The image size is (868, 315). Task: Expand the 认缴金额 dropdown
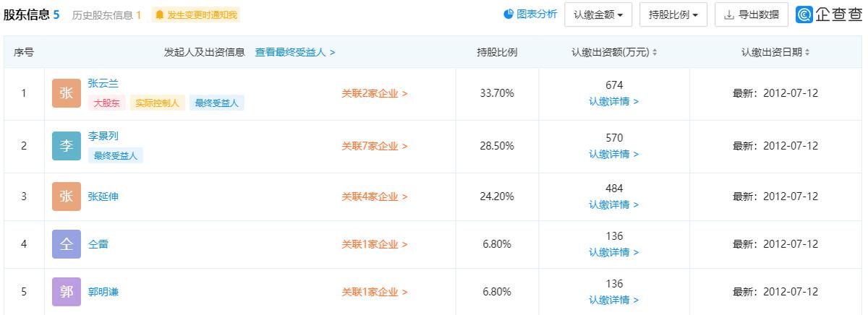598,15
